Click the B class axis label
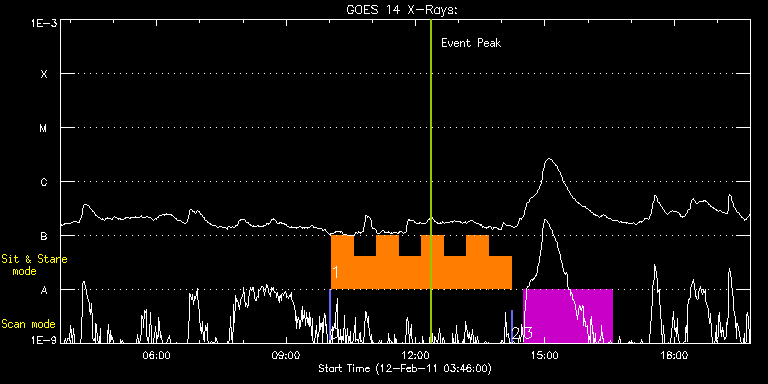 click(44, 236)
